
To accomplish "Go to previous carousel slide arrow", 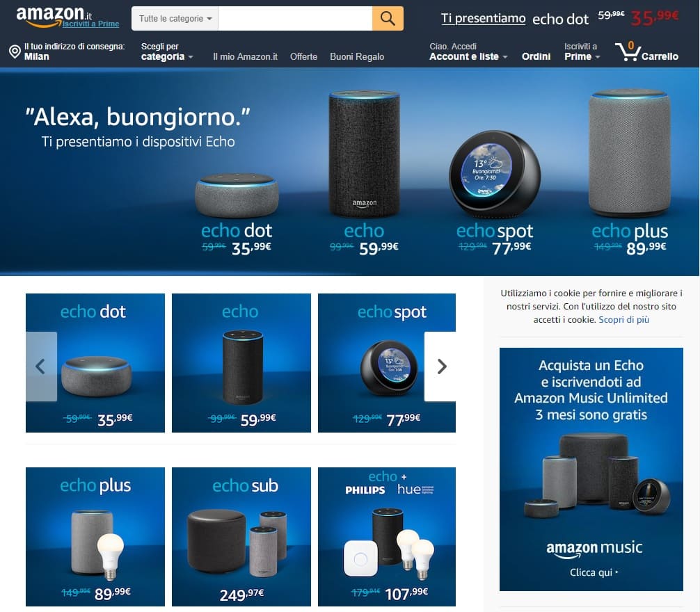I will (41, 367).
